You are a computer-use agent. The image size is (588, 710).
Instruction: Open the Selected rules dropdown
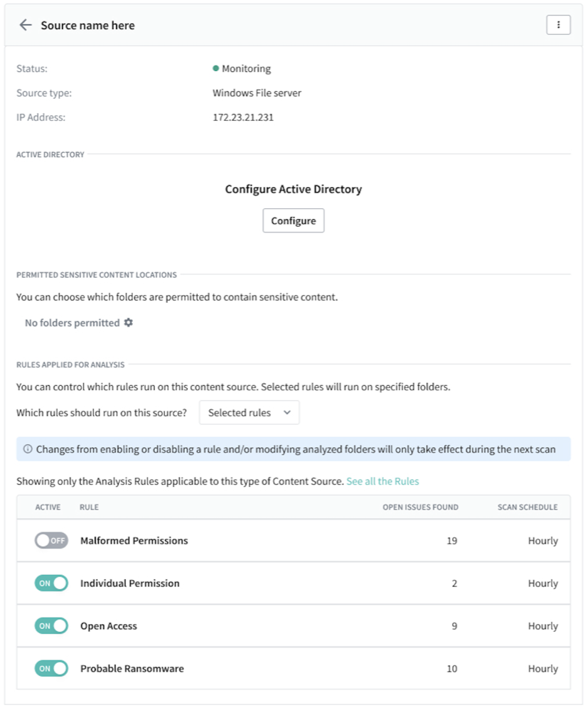pos(249,412)
